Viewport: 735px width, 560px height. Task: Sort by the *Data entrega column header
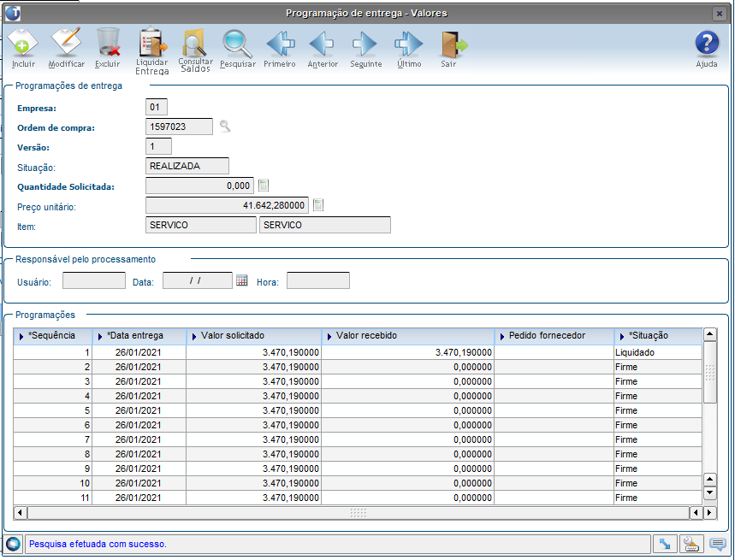(x=139, y=336)
